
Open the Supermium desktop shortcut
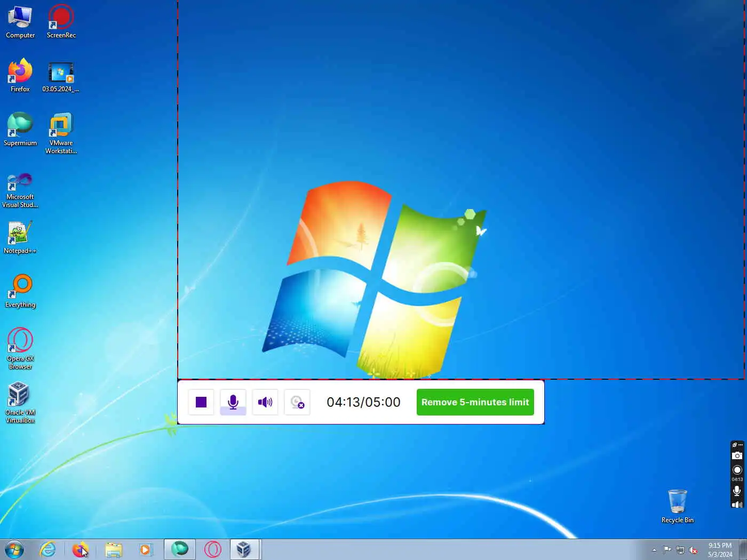coord(20,129)
